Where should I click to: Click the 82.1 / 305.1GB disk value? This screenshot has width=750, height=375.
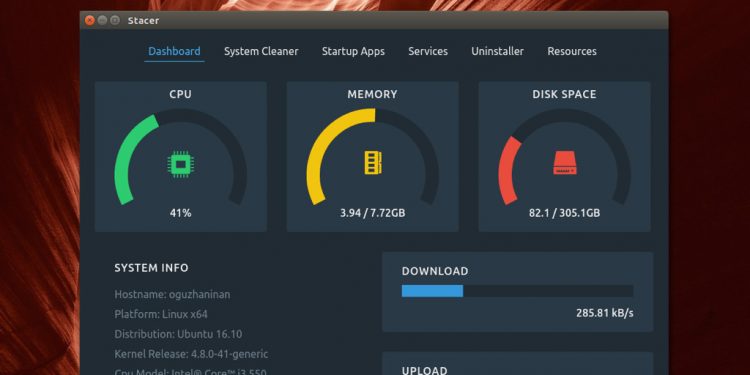[564, 213]
